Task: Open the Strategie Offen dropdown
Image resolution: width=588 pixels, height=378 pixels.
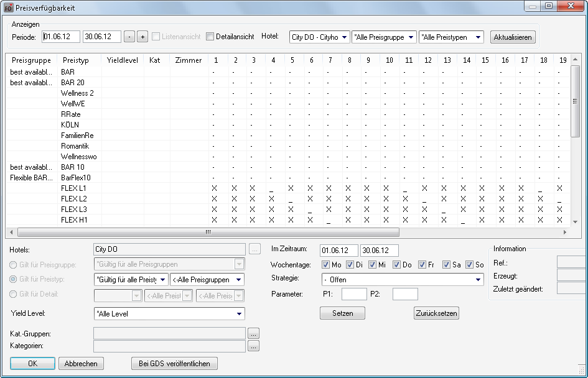Action: tap(403, 280)
